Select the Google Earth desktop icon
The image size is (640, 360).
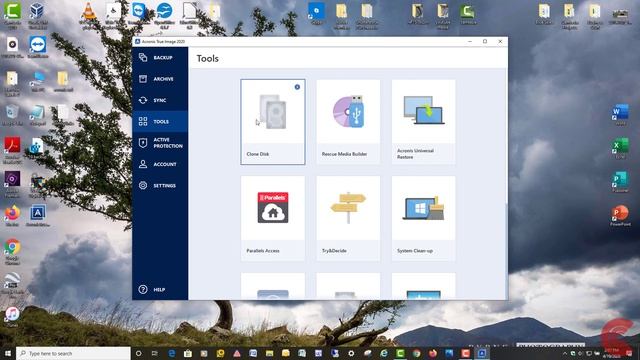point(12,285)
